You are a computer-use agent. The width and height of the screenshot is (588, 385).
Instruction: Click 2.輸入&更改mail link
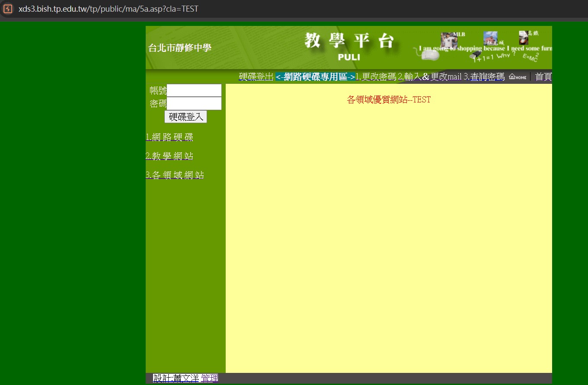[x=430, y=77]
